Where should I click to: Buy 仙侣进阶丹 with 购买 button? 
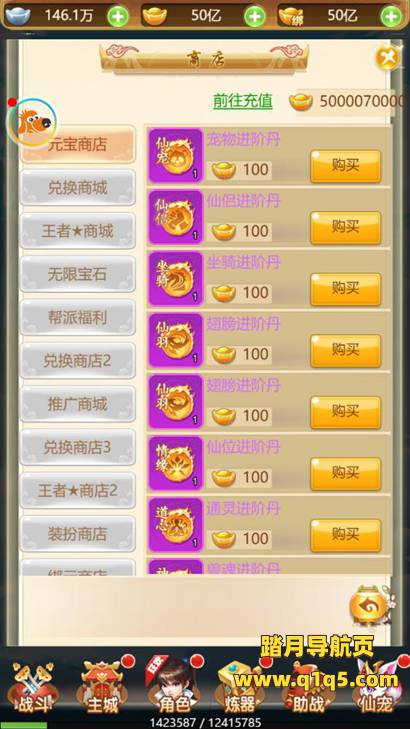(x=345, y=228)
